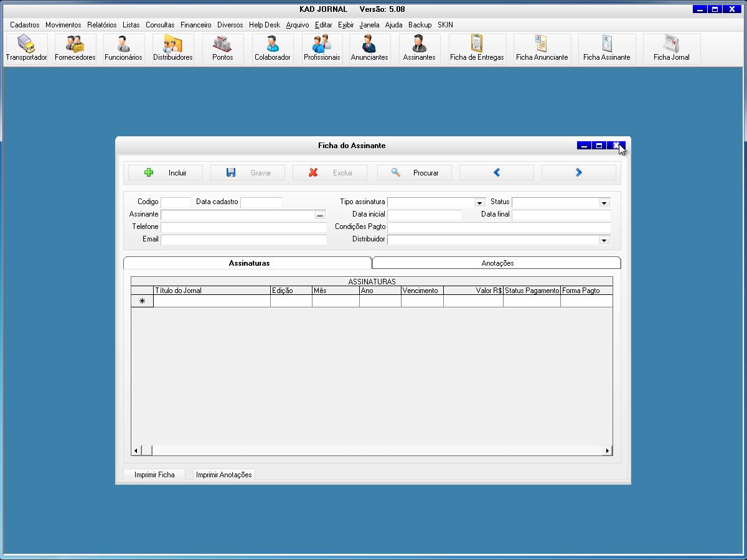Click the Anunciantes toolbar icon
Screen dimensions: 747x560
[369, 49]
